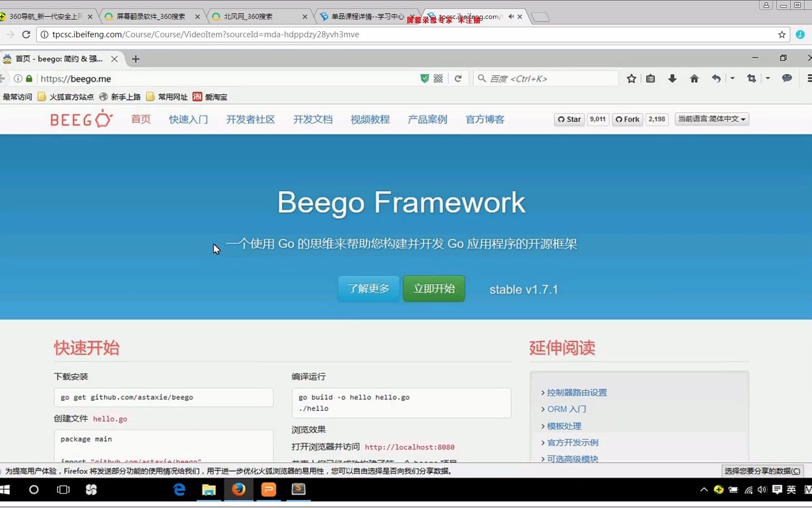This screenshot has width=812, height=508.
Task: Open the chat bubble toolbar icon
Action: tap(787, 79)
